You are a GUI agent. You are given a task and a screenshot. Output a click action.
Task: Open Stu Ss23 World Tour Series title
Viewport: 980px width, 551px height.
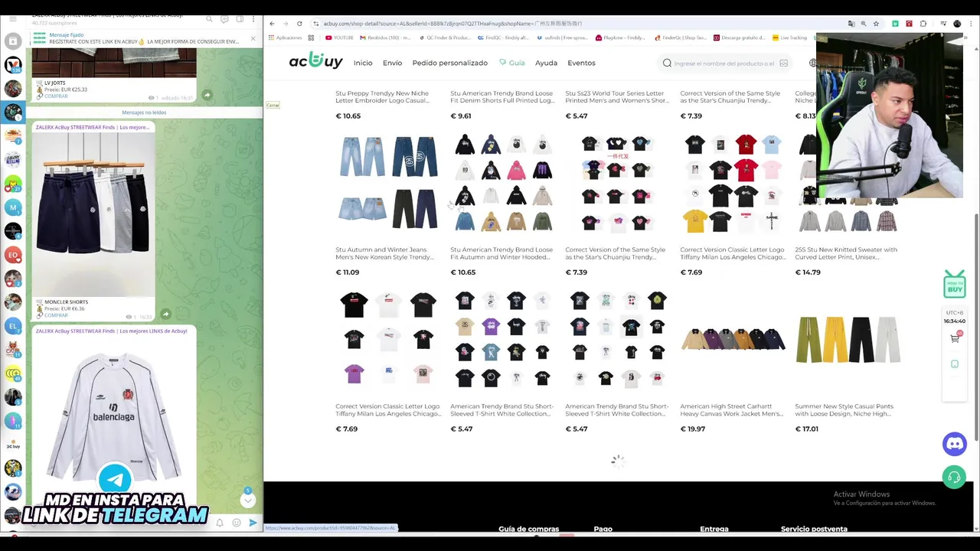coord(616,97)
